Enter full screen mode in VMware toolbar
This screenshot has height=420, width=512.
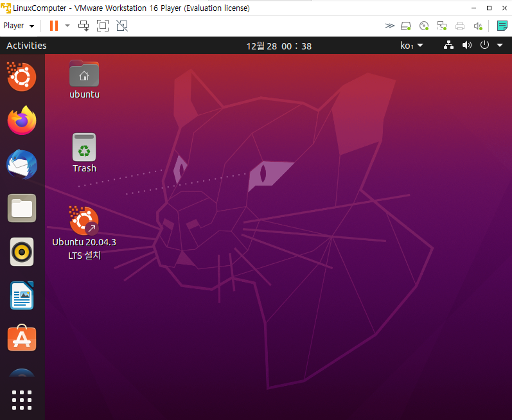tap(103, 26)
